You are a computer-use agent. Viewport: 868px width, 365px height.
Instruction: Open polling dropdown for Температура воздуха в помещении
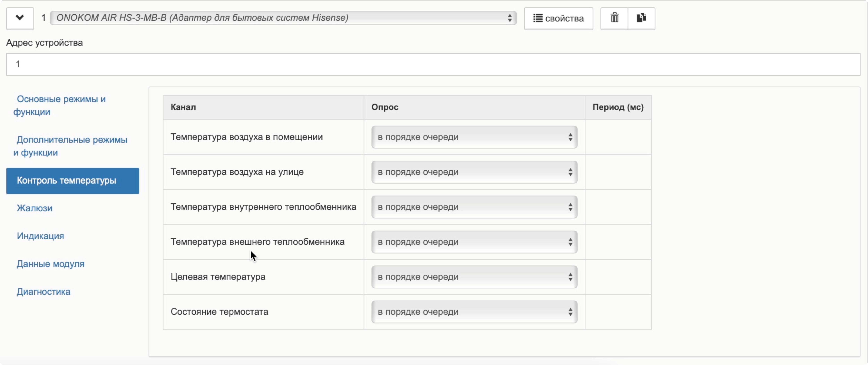pos(474,137)
